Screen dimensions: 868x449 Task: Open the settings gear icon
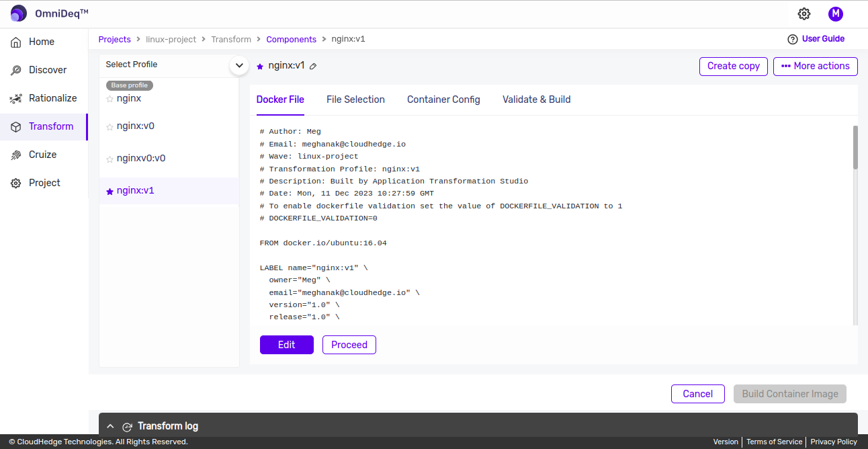coord(804,13)
